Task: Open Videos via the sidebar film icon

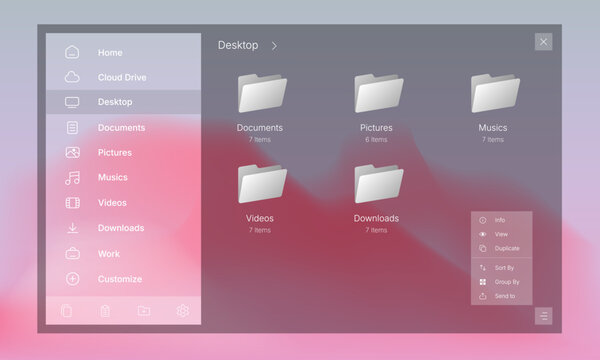Action: tap(72, 202)
